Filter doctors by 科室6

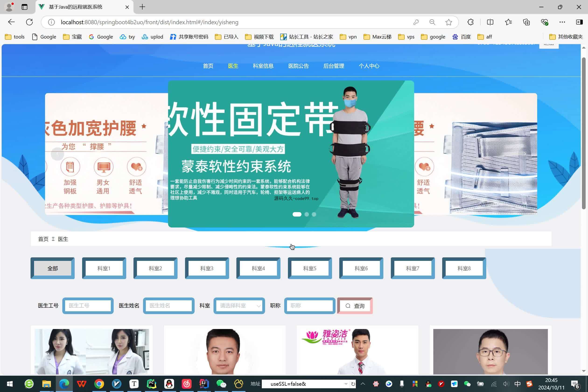(x=361, y=268)
